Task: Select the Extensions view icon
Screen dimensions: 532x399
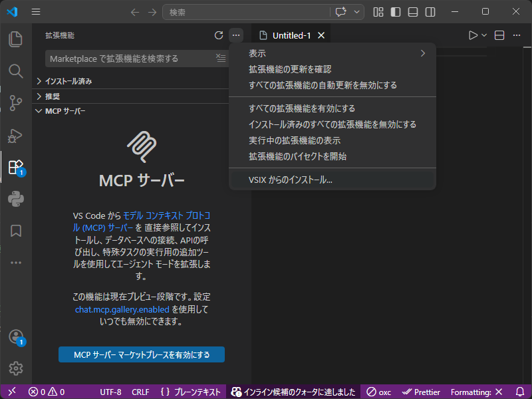Action: pyautogui.click(x=15, y=168)
